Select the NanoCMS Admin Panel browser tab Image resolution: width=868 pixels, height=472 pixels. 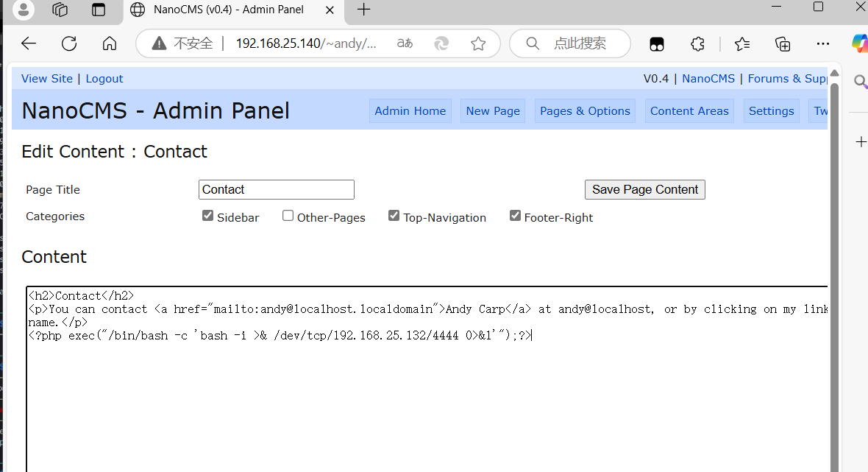(x=232, y=10)
